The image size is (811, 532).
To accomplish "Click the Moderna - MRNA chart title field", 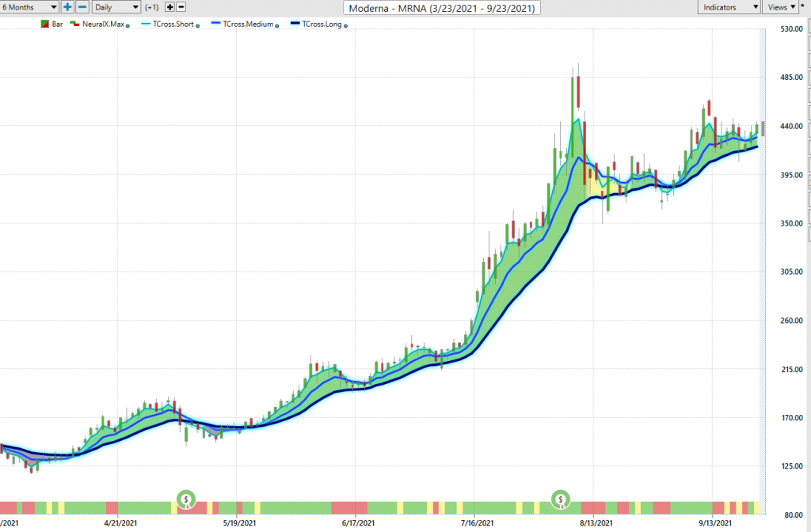I will click(442, 8).
